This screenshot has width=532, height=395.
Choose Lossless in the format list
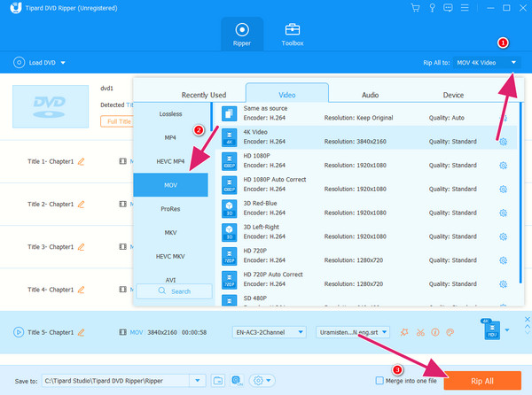[170, 114]
